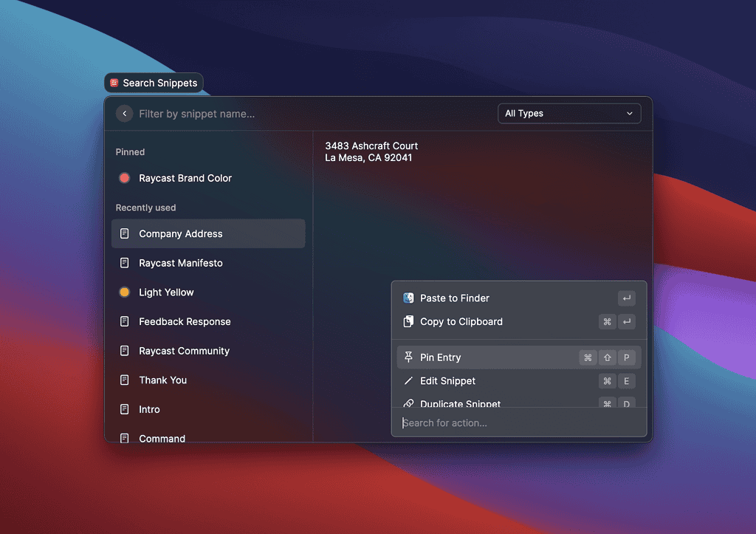
Task: Select the Raycast Manifesto snippet
Action: [208, 263]
